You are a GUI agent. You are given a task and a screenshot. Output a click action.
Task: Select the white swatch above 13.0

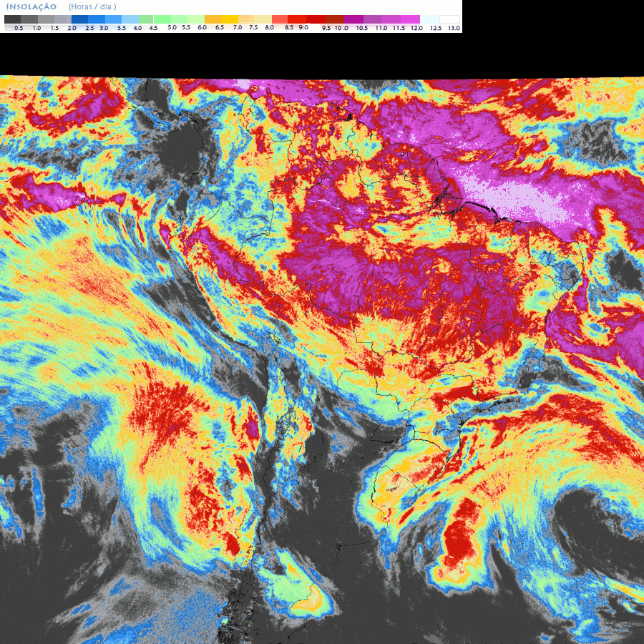[450, 19]
